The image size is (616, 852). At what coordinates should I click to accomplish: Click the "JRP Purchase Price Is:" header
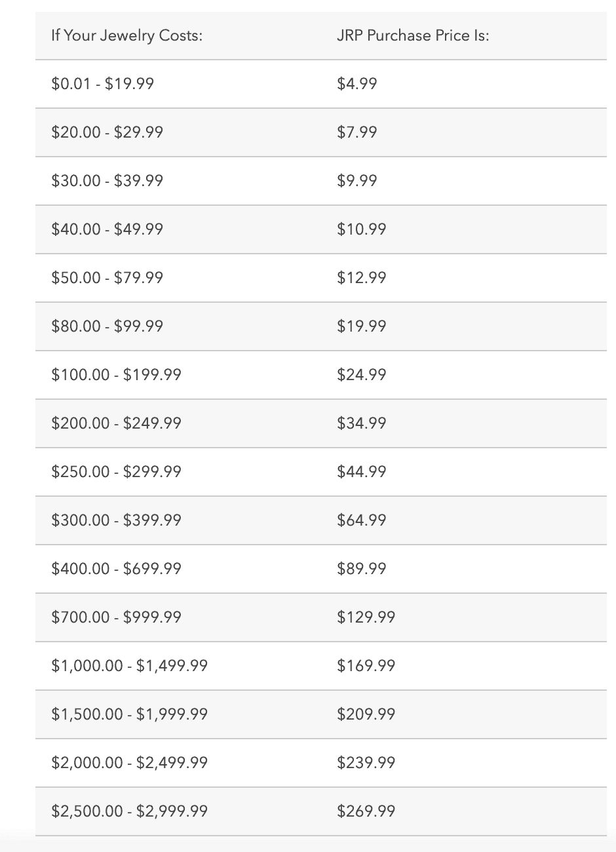click(x=413, y=35)
